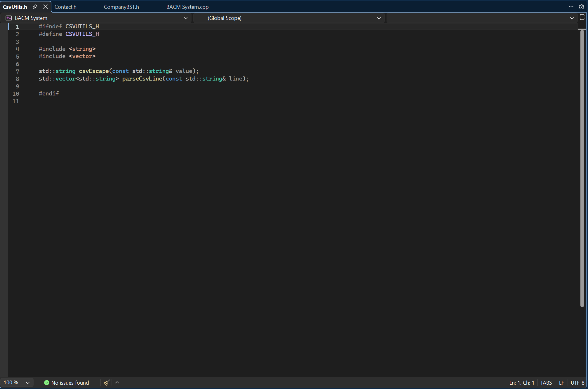
Task: Click the 'line' parameter name
Action: tap(236, 79)
